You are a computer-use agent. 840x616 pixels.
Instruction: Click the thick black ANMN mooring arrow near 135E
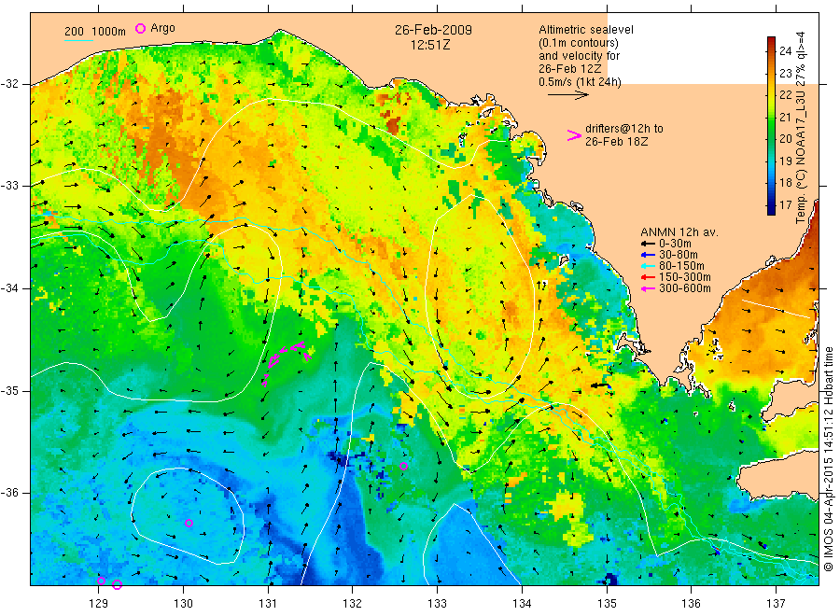click(x=600, y=385)
